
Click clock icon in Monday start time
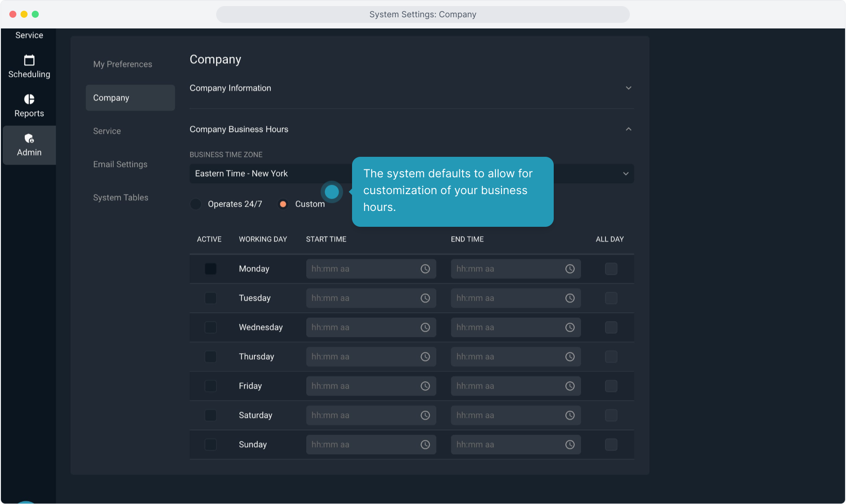[425, 269]
